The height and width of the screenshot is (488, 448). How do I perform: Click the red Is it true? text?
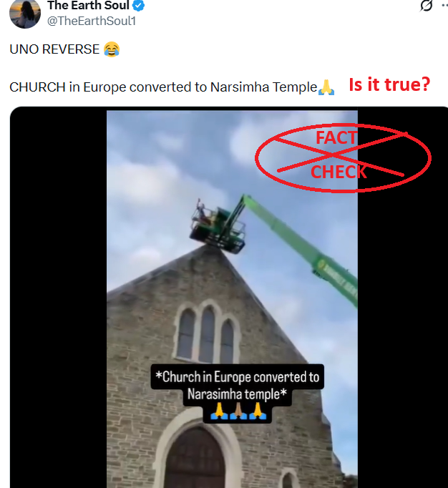389,84
